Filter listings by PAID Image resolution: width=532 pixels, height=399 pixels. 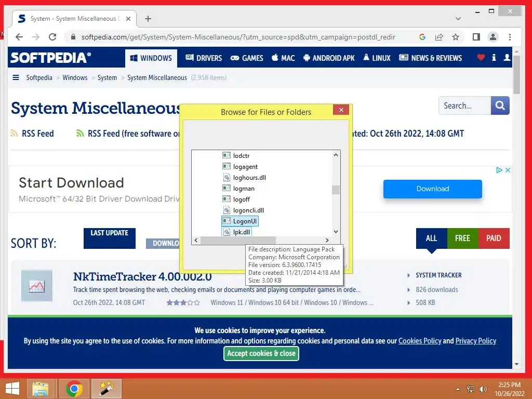pyautogui.click(x=494, y=238)
